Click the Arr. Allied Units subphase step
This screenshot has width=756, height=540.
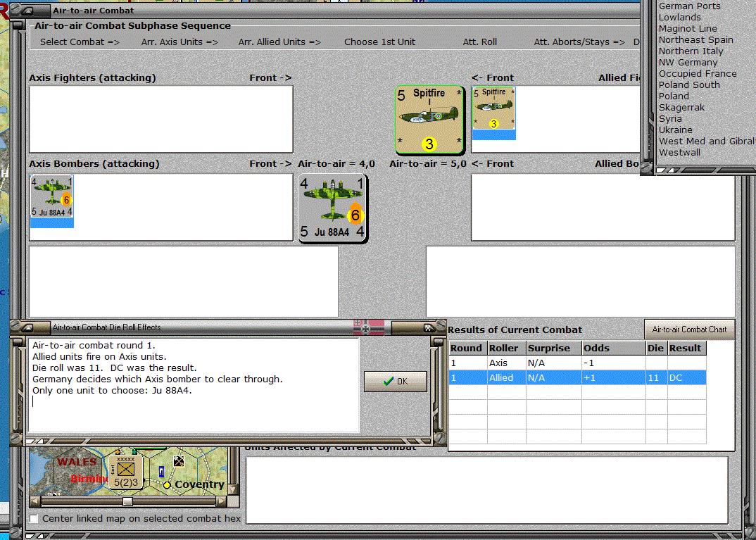pos(279,42)
